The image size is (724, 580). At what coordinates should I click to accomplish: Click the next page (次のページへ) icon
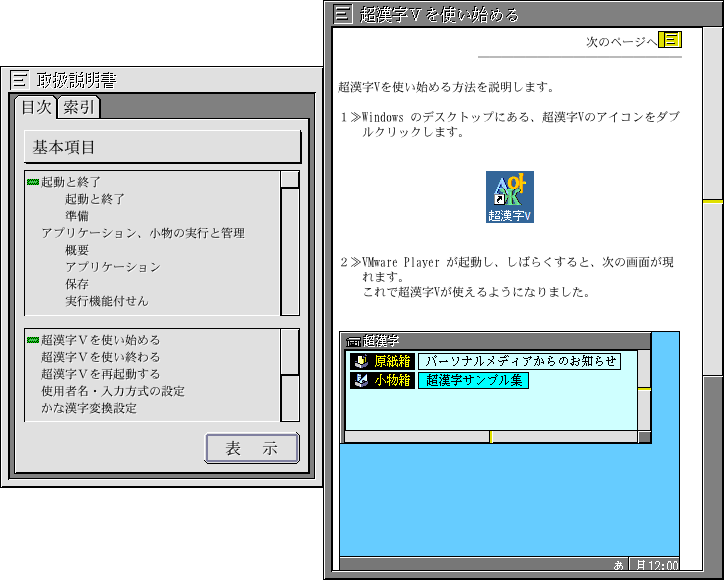tap(671, 41)
